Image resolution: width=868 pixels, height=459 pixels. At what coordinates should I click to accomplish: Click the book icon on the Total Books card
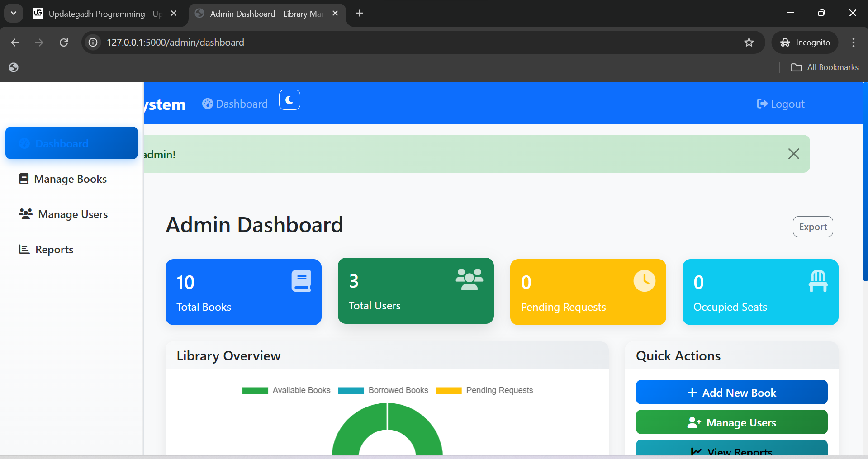301,281
